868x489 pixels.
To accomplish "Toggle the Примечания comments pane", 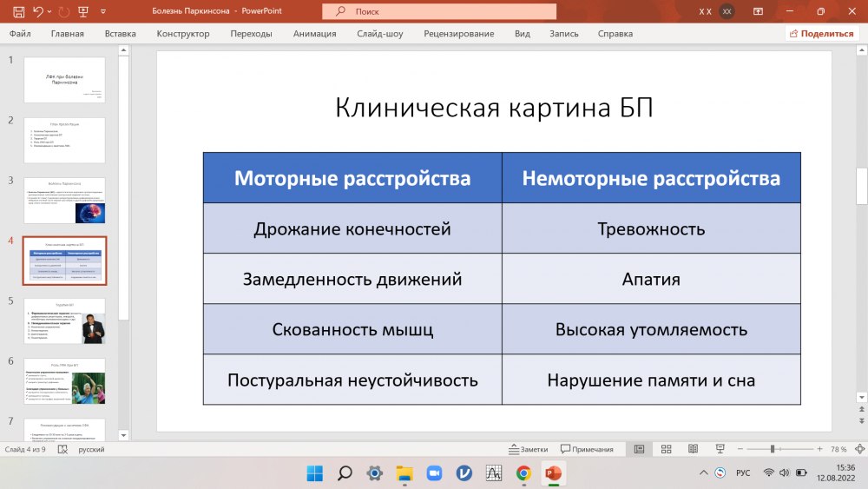I will point(587,449).
